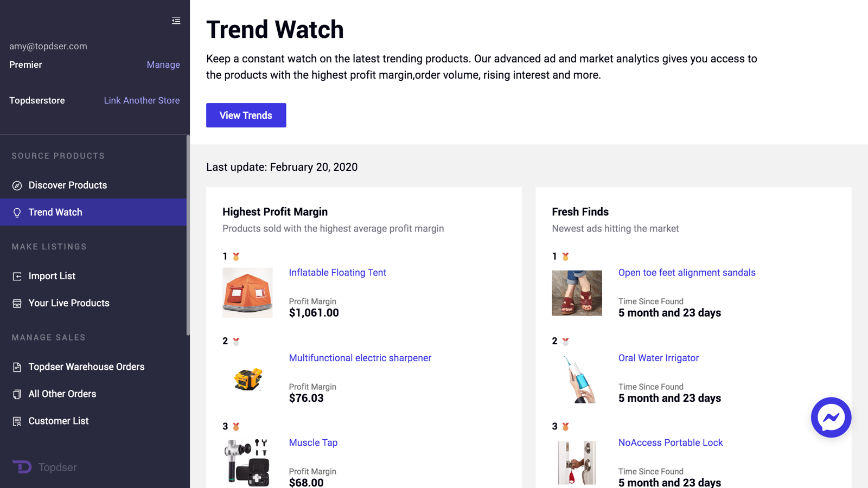Click the Multifunctional electric sharpener thumbnail
Image resolution: width=868 pixels, height=488 pixels.
pos(248,378)
